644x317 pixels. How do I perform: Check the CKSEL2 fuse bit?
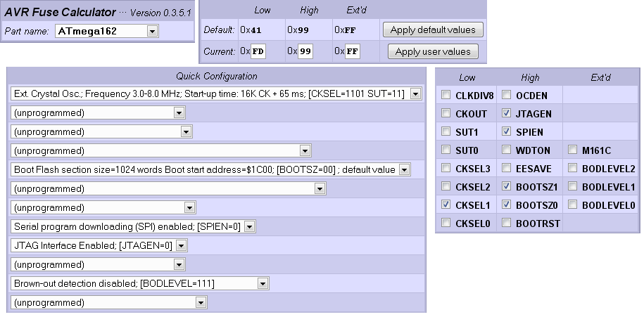(446, 186)
